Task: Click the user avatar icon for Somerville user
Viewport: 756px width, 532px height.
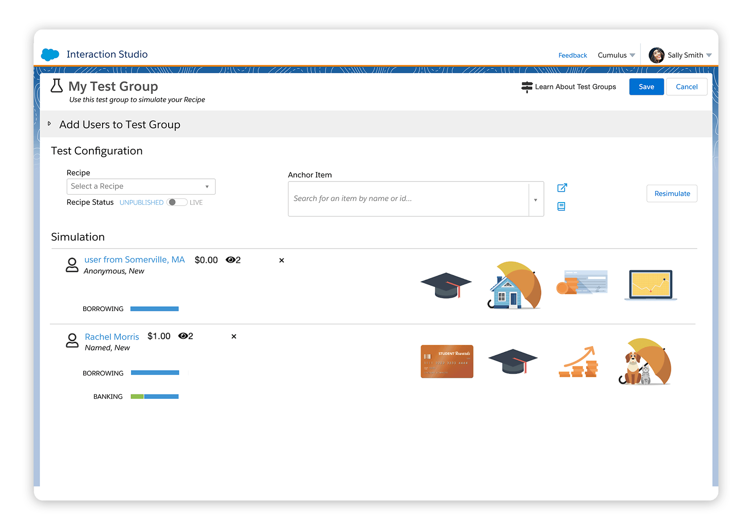Action: (72, 265)
